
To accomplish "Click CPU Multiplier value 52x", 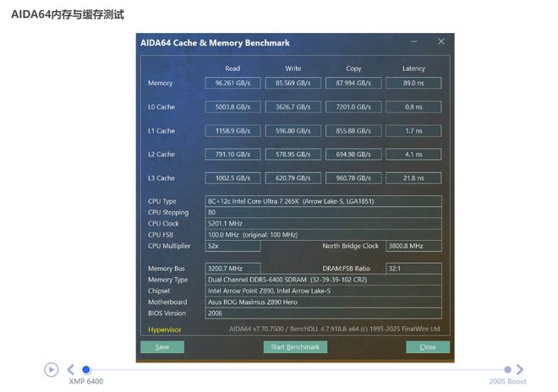I will [x=232, y=246].
